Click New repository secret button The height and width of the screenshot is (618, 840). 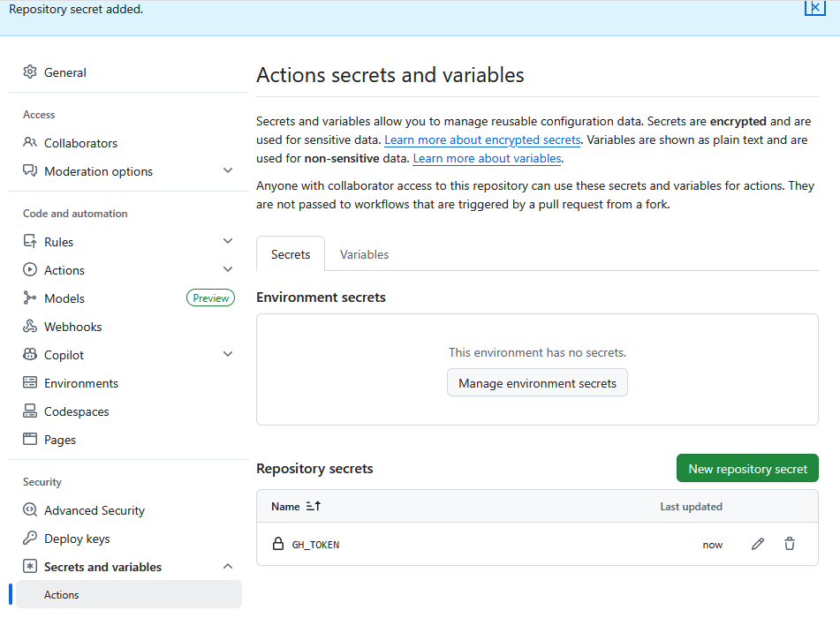(x=747, y=469)
